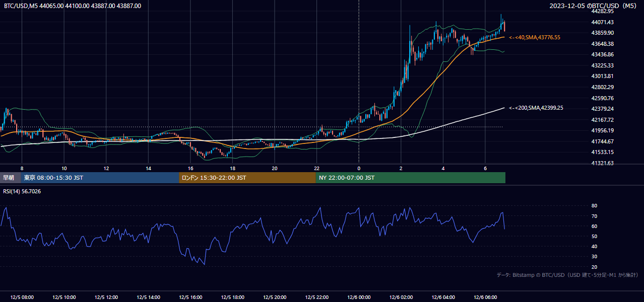Click the 12/5 12:00 date label
Screen dimensions: 644x302
point(106,297)
